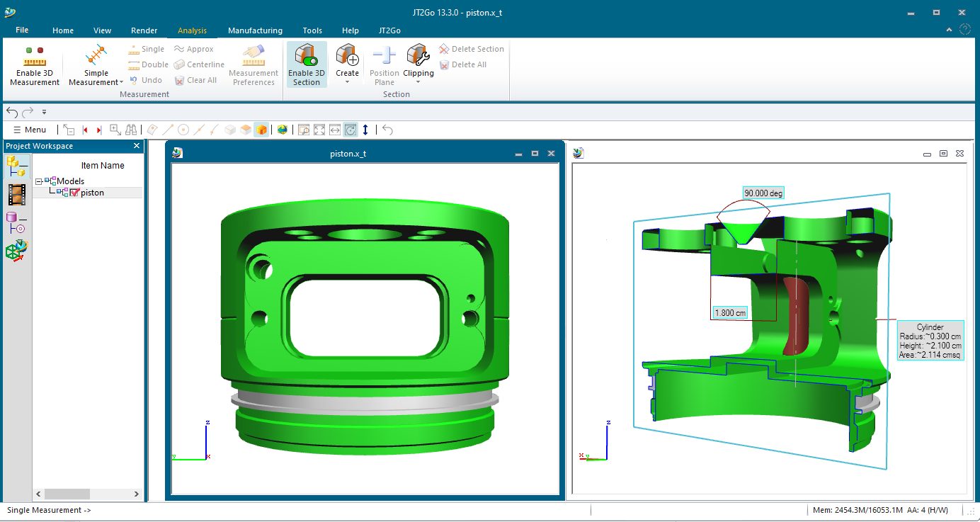Image resolution: width=980 pixels, height=522 pixels.
Task: Collapse the Models tree node
Action: click(40, 181)
